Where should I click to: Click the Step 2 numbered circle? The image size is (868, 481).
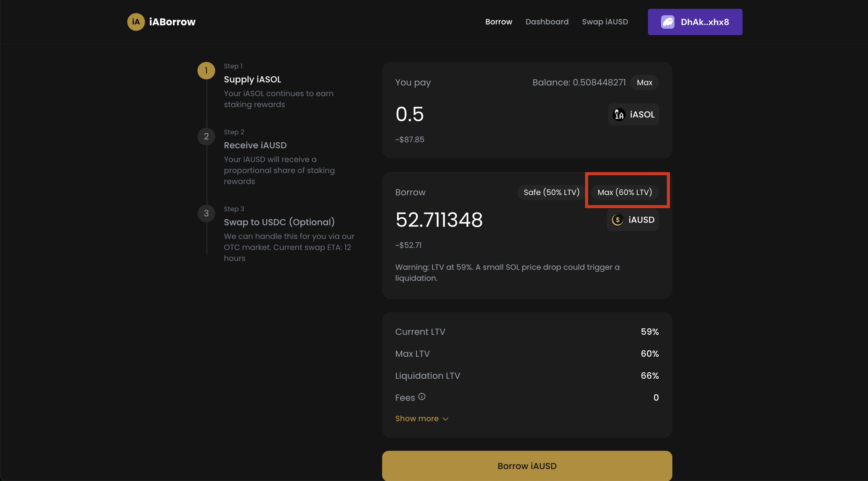(x=206, y=136)
